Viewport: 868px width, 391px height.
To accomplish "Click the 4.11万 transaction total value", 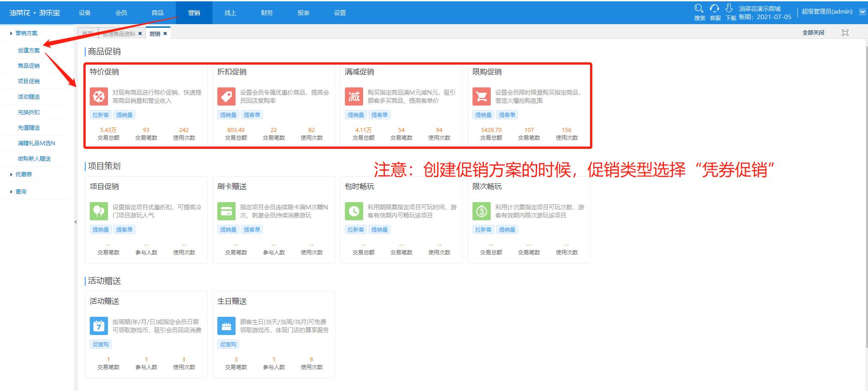I will point(364,130).
